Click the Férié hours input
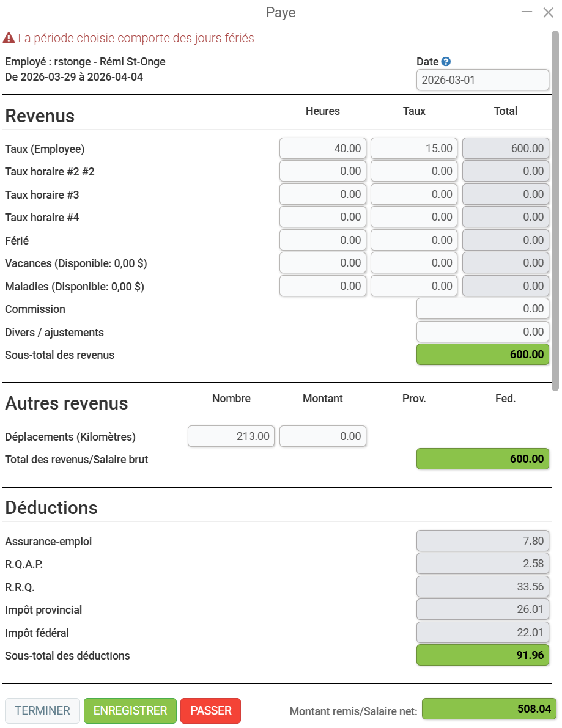Viewport: 562px width, 728px height. click(x=323, y=240)
